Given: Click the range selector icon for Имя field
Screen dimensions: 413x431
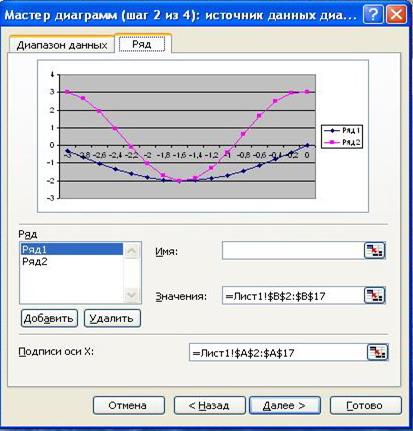Looking at the screenshot, I should [x=374, y=251].
